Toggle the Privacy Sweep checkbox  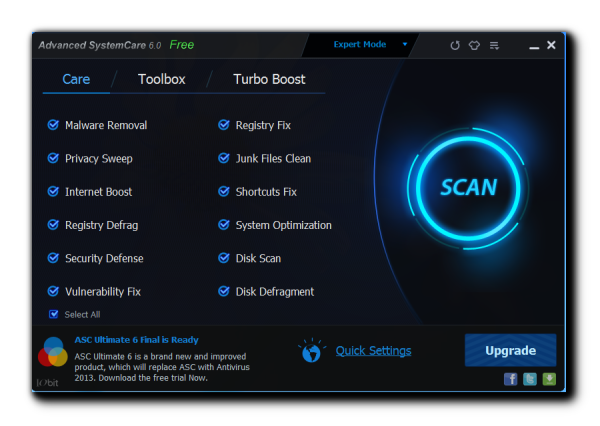53,158
